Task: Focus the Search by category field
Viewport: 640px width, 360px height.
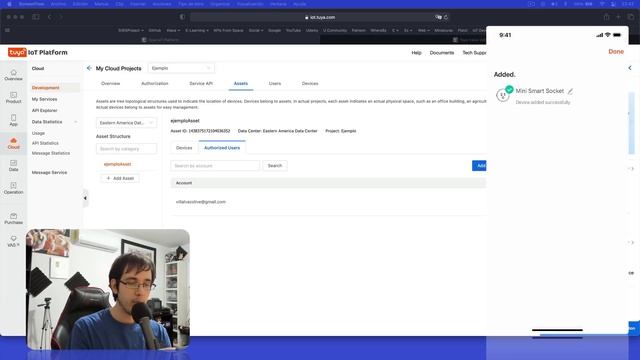Action: [126, 149]
